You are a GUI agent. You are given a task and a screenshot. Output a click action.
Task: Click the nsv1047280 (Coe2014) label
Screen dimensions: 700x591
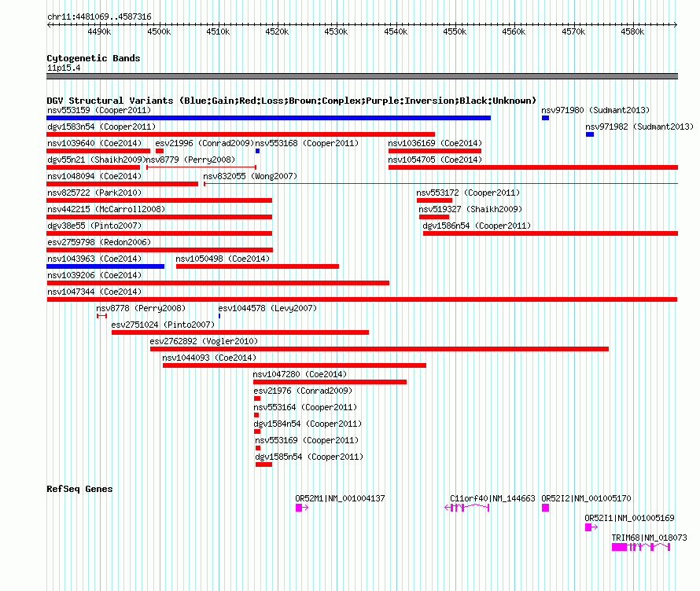point(300,374)
